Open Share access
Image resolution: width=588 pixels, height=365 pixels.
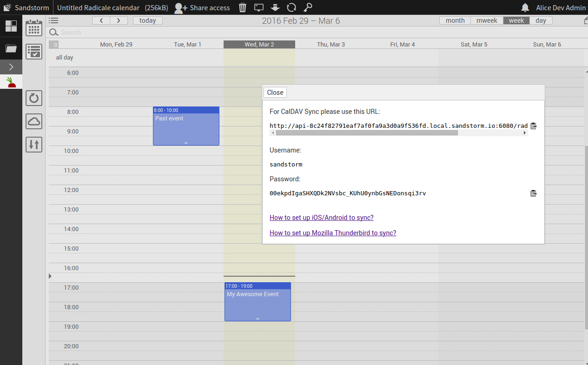(x=202, y=7)
